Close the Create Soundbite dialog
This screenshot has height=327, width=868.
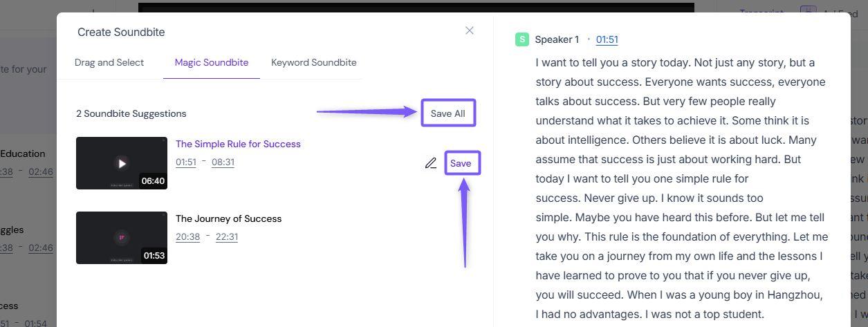coord(470,30)
